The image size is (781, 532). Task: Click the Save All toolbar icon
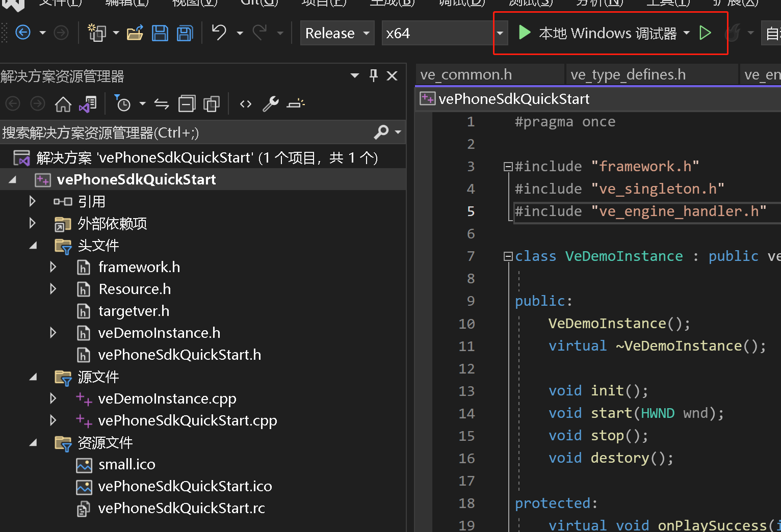pos(185,34)
